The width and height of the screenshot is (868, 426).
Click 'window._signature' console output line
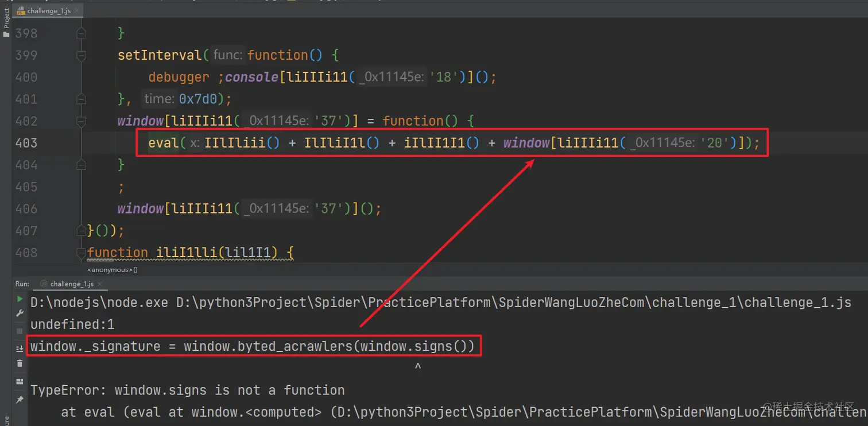pos(253,346)
